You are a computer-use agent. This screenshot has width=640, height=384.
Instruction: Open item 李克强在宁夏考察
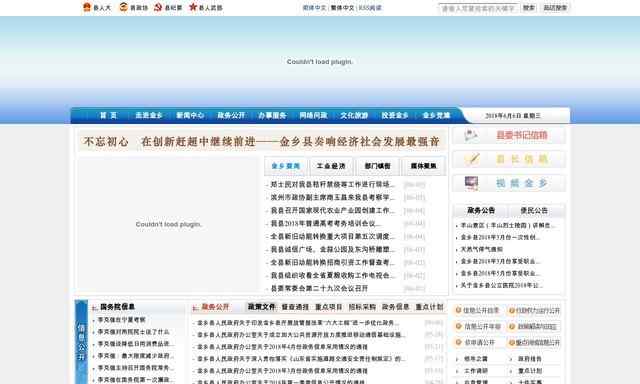tap(122, 320)
